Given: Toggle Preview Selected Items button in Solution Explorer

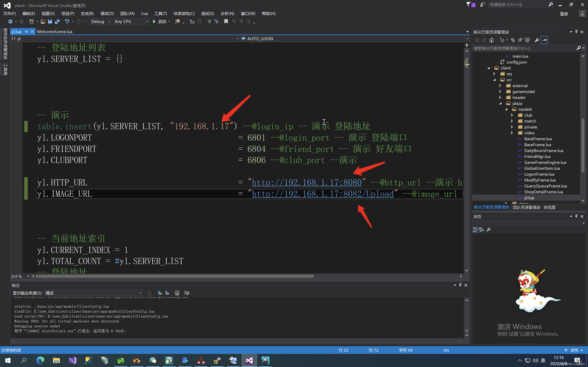Looking at the screenshot, I should click(x=544, y=40).
